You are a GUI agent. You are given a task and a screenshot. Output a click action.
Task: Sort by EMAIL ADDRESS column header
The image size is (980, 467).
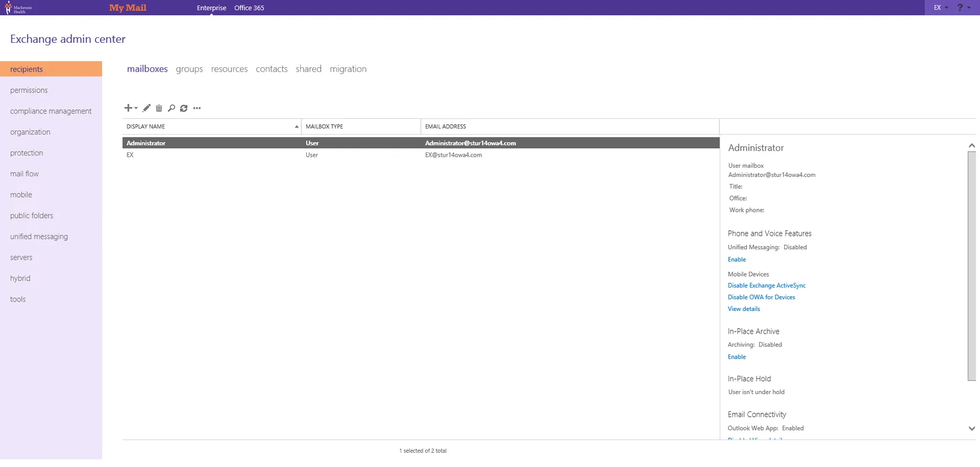pos(570,127)
